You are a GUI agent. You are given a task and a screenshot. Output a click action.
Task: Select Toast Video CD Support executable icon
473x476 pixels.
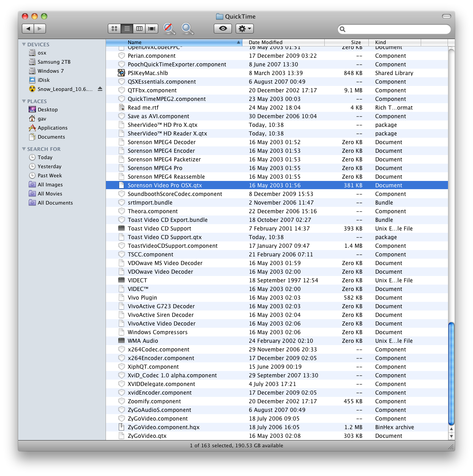coord(121,228)
